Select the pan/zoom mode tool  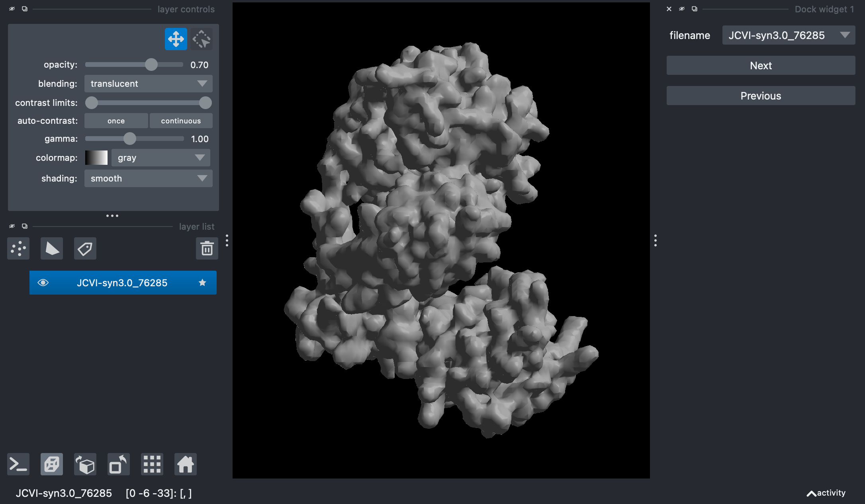click(x=176, y=39)
